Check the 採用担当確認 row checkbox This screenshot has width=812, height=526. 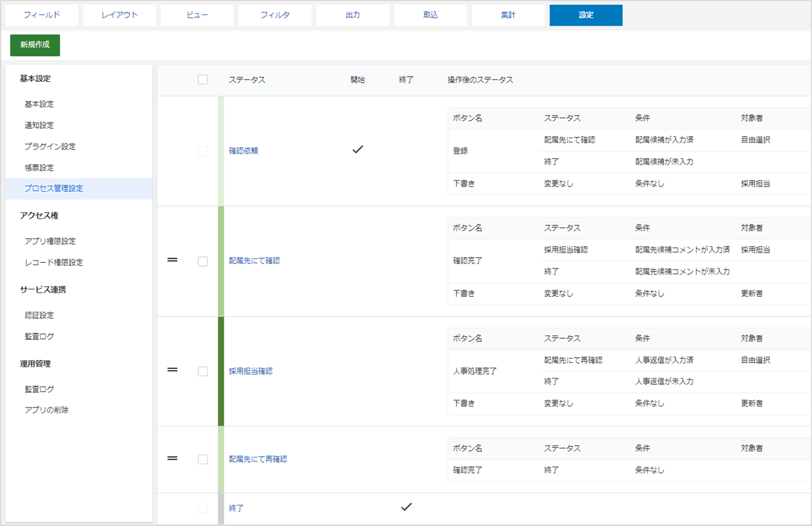point(203,372)
